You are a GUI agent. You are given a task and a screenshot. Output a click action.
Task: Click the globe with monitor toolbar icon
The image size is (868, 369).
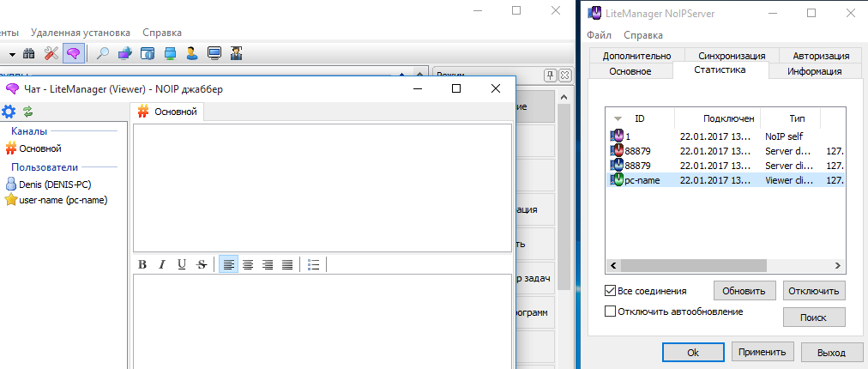[x=125, y=54]
